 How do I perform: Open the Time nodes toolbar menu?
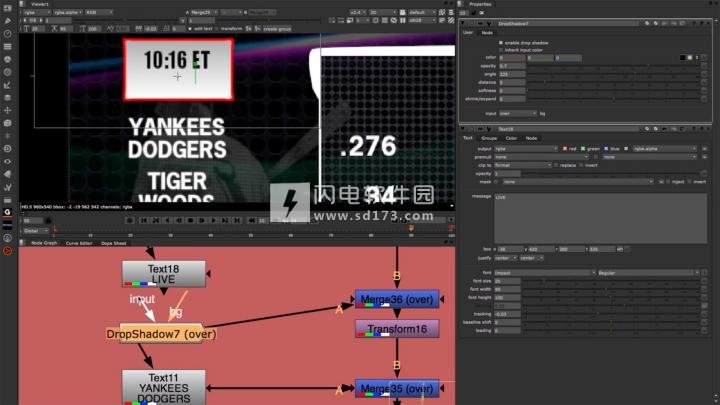[7, 34]
